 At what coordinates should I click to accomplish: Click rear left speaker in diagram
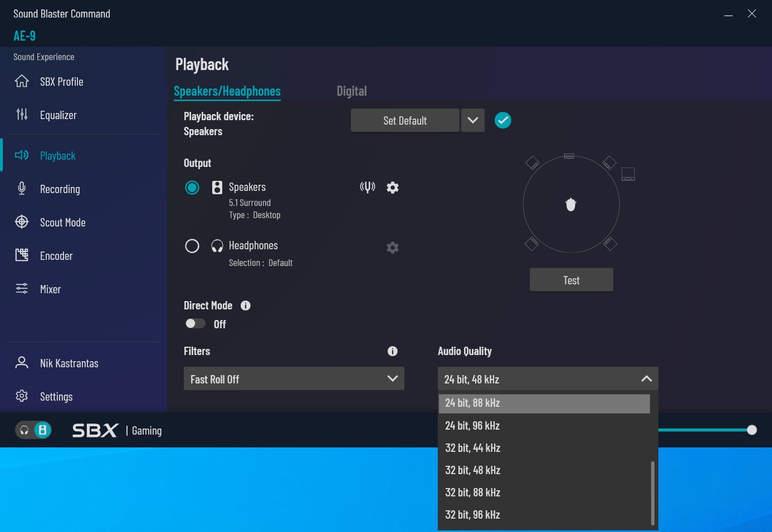pos(532,243)
